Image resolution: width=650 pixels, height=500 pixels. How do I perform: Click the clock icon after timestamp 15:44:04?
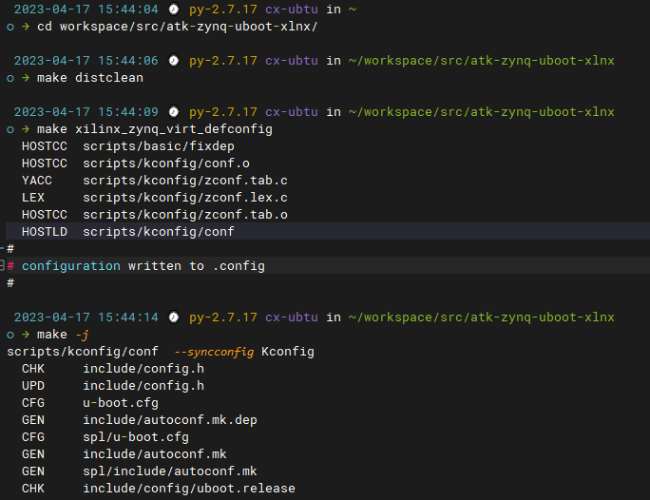point(173,9)
